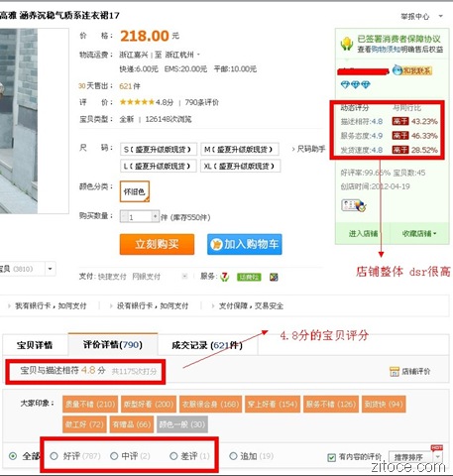The height and width of the screenshot is (476, 453).
Task: Click the consumer protection tulip icon
Action: pyautogui.click(x=347, y=44)
